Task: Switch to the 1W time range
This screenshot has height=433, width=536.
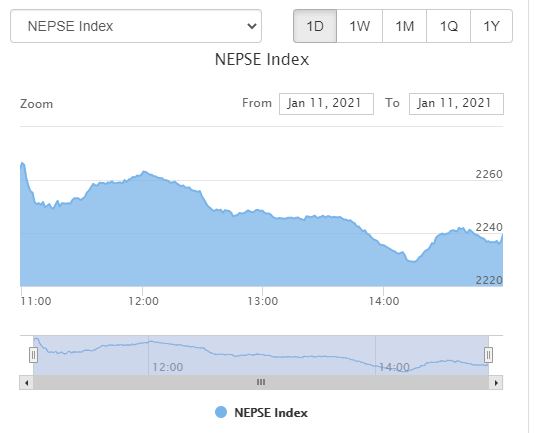Action: click(x=359, y=26)
